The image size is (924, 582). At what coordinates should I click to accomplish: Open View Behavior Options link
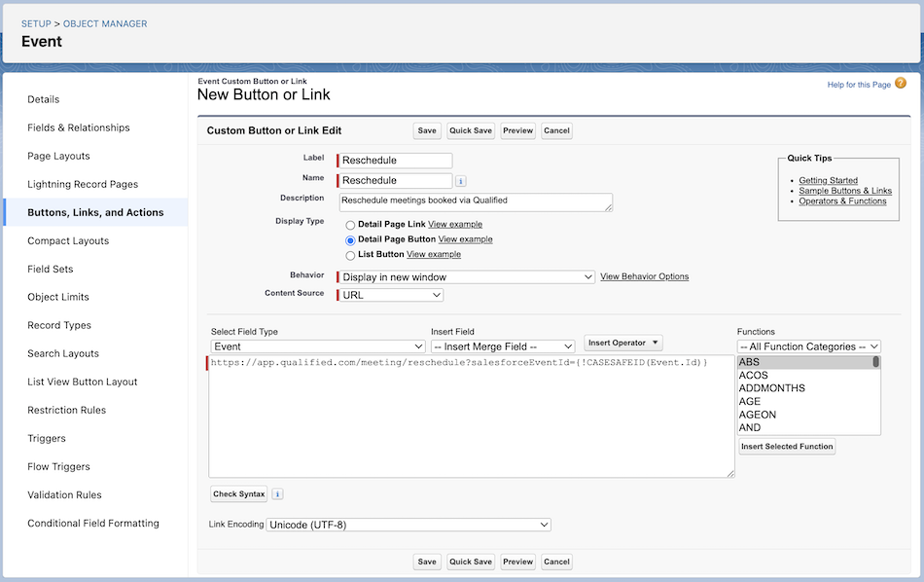[644, 276]
